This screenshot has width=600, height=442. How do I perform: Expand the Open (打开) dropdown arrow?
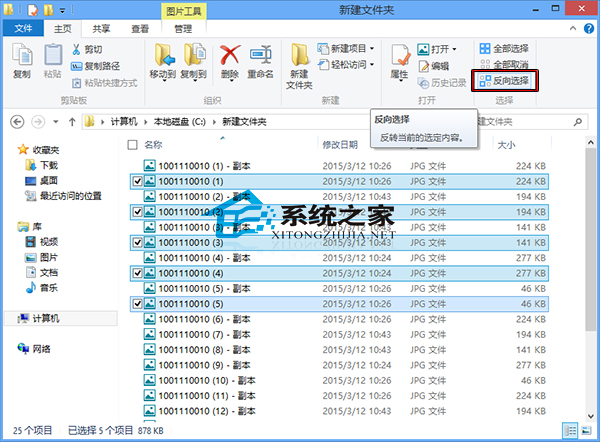tap(454, 49)
